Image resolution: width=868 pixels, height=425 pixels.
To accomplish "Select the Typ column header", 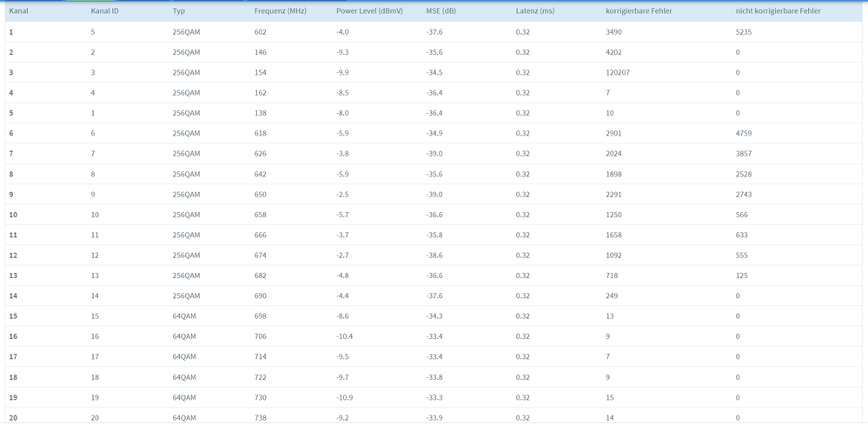I will pos(179,11).
